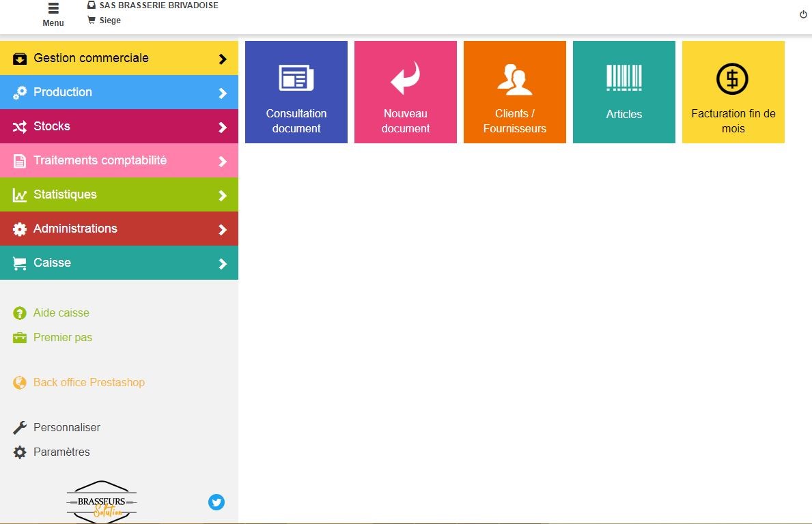Select the Production menu label

point(63,92)
